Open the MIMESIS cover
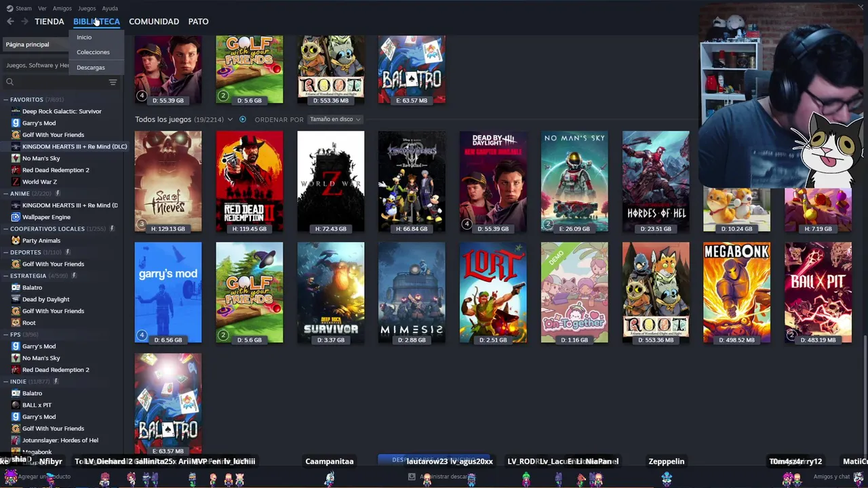 [412, 293]
